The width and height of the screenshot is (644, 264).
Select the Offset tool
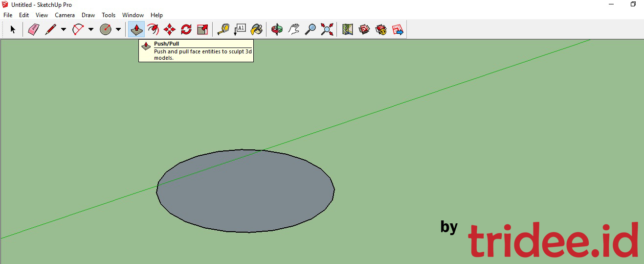pyautogui.click(x=153, y=29)
